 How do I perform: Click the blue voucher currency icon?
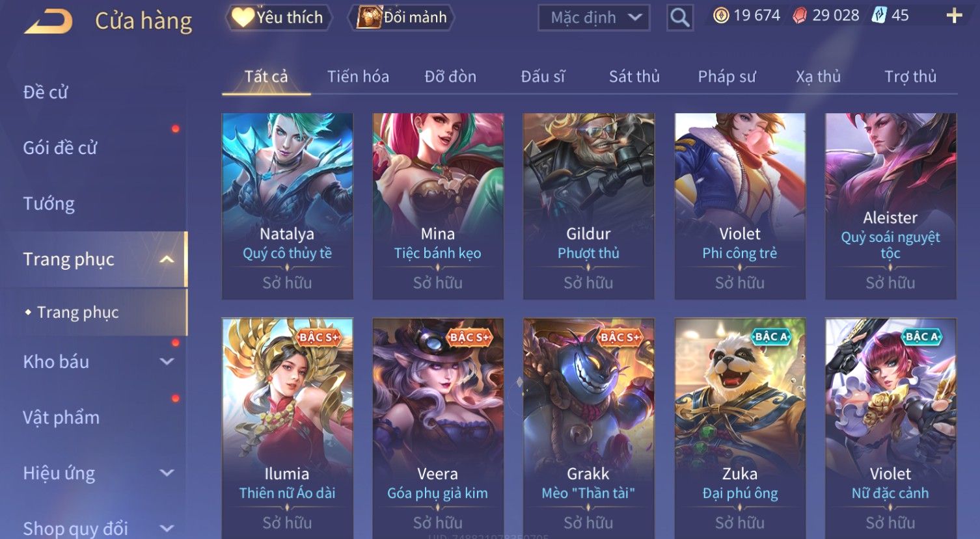[878, 16]
